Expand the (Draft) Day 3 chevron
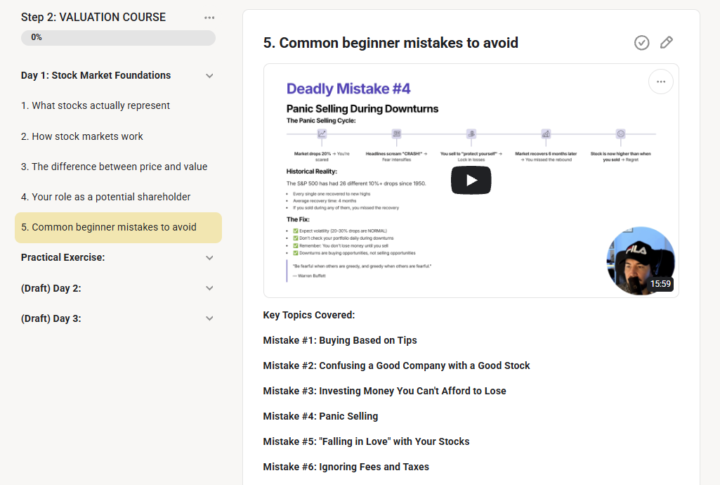Image resolution: width=720 pixels, height=485 pixels. click(209, 319)
